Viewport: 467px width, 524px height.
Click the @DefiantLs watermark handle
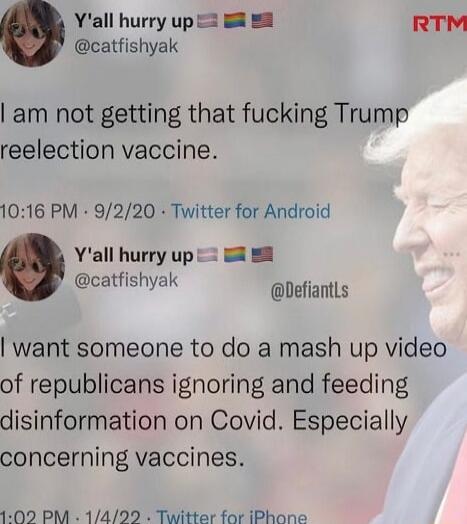[309, 290]
